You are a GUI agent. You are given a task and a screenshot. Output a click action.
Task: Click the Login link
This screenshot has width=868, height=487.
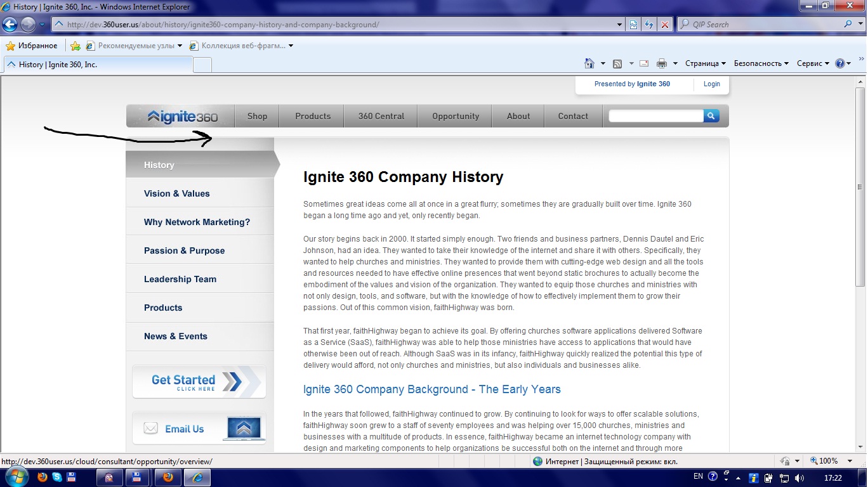click(711, 84)
